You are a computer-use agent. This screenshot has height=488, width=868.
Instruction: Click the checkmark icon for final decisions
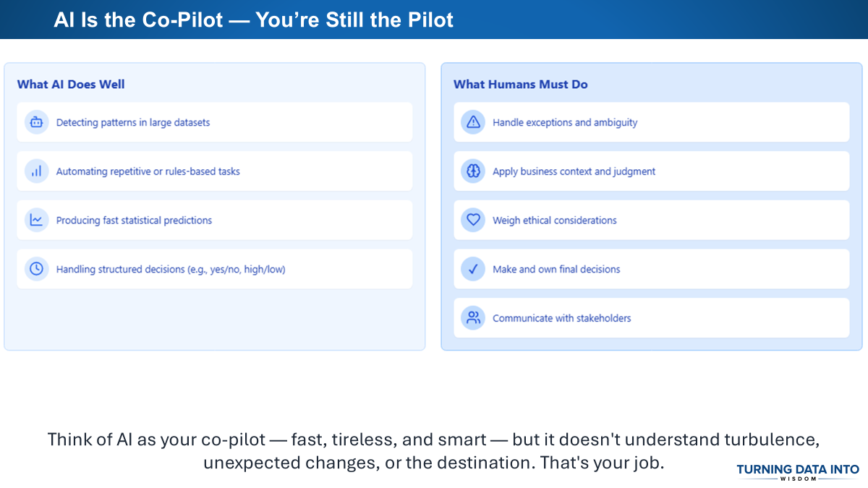tap(473, 269)
